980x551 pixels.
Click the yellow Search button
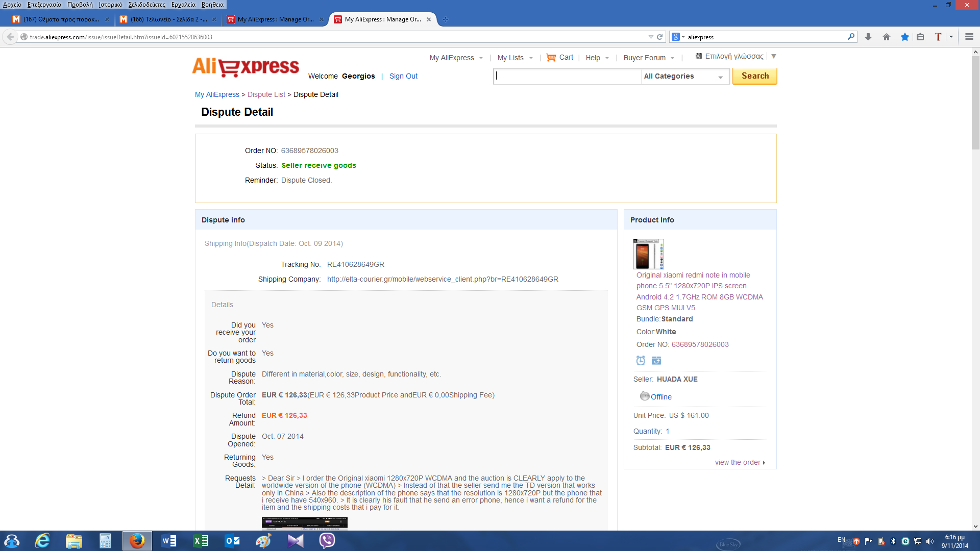point(754,76)
